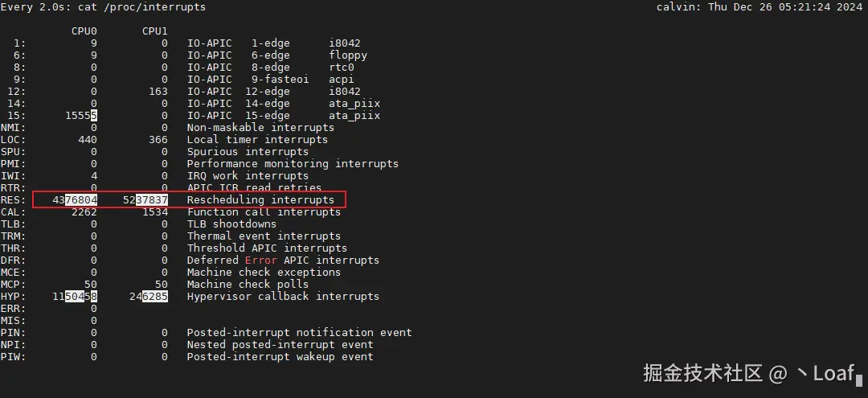Click the watch command header text
The image size is (868, 398).
click(103, 7)
